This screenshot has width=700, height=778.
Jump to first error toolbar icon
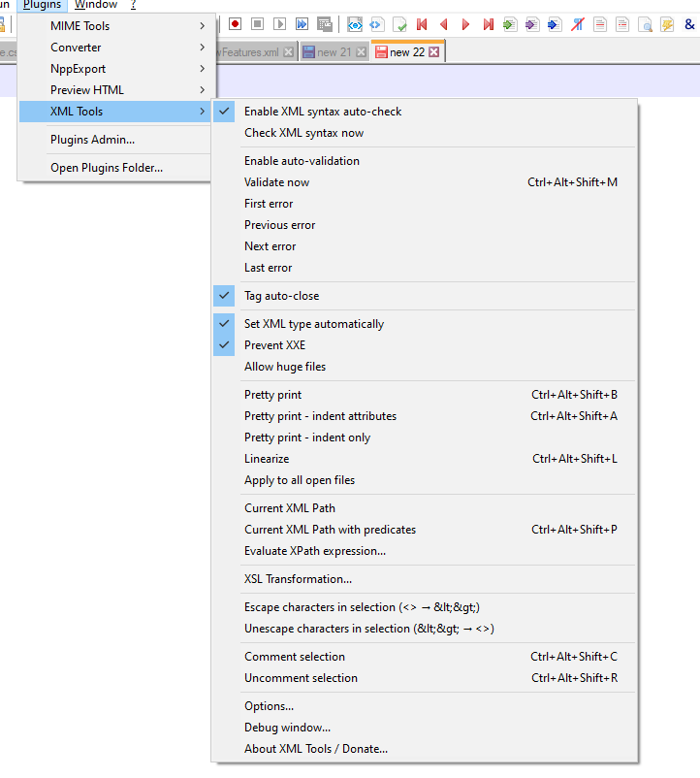[x=422, y=24]
